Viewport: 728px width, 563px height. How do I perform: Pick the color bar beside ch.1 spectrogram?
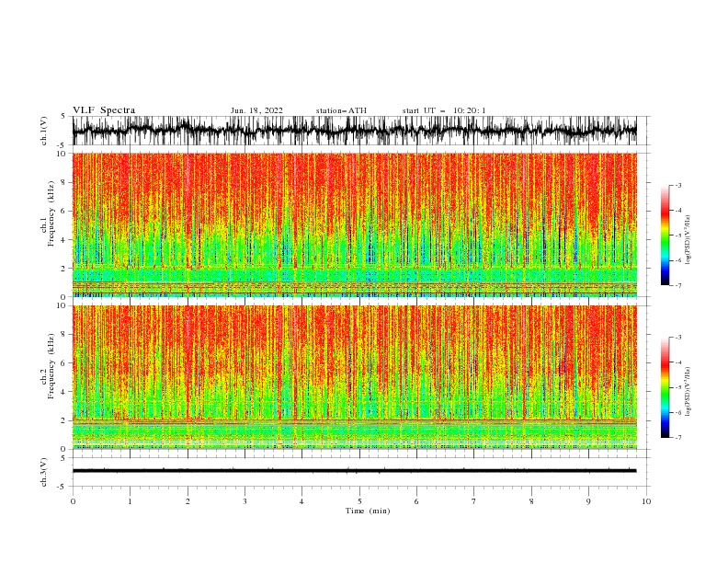pos(665,236)
